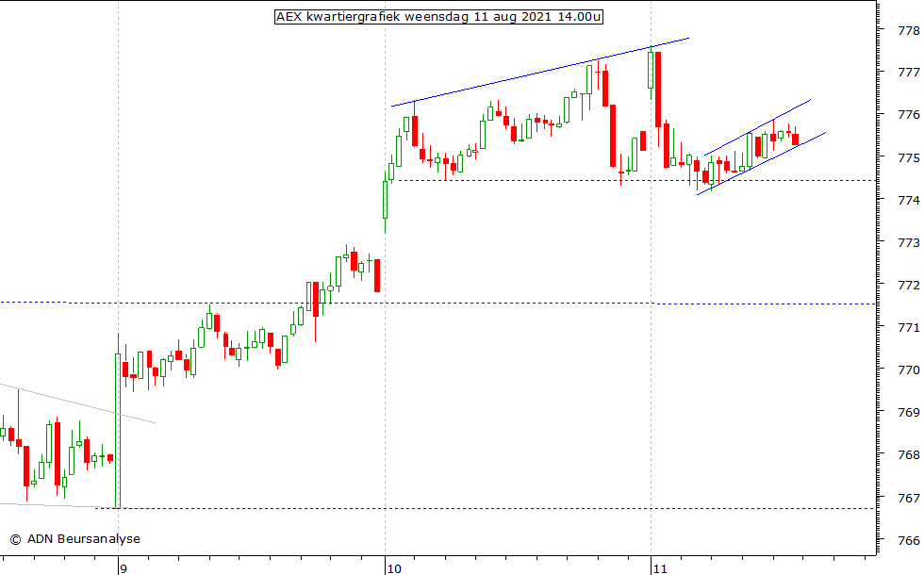Click the 776 price axis label
The height and width of the screenshot is (575, 924).
[909, 115]
